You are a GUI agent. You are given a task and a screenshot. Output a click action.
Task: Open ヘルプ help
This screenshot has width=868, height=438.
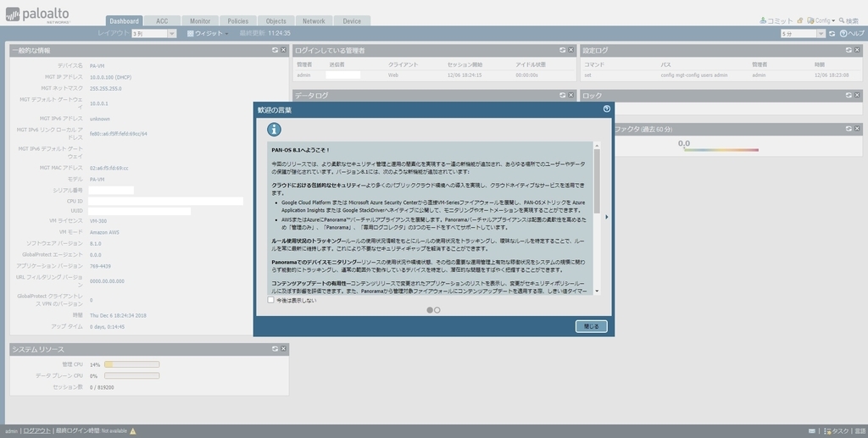coord(852,34)
